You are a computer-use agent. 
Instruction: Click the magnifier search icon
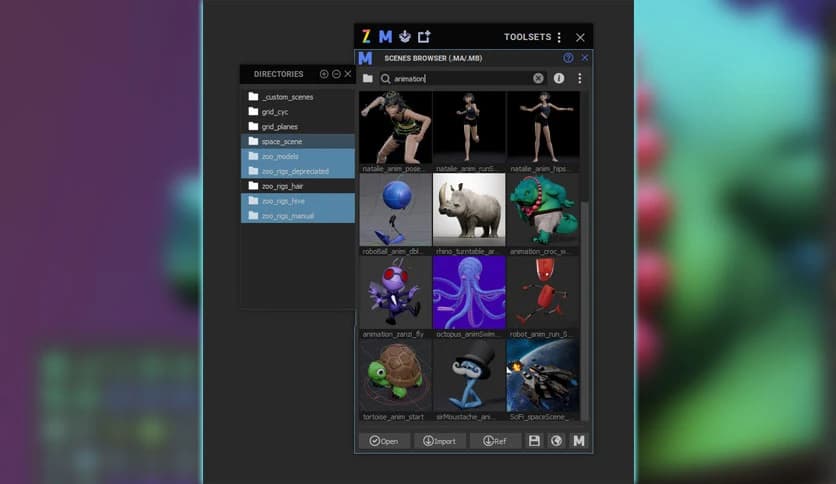click(x=385, y=79)
